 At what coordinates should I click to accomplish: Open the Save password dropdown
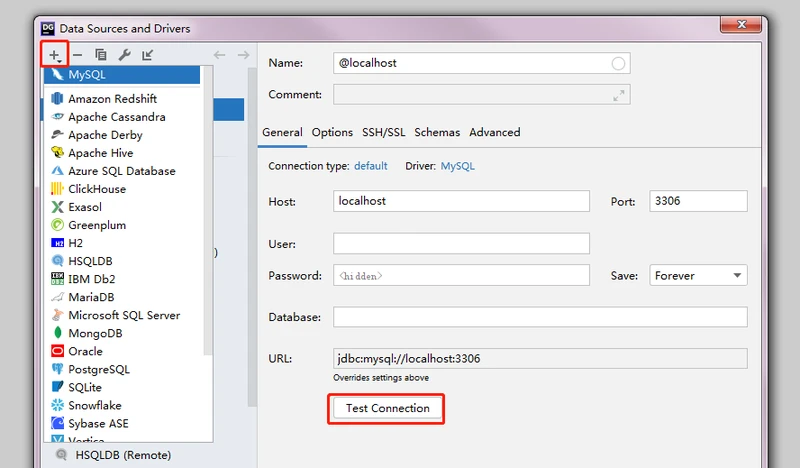pos(698,275)
